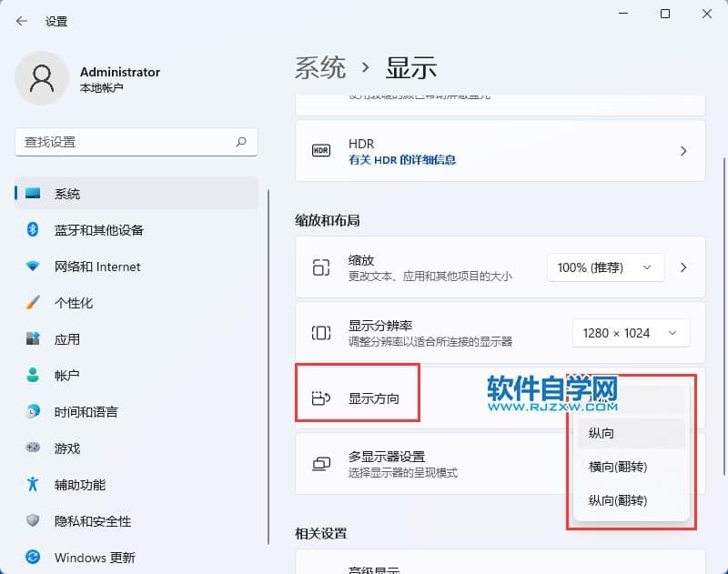Viewport: 728px width, 574px height.
Task: Open Time and language (时间和语言) settings
Action: click(x=86, y=412)
